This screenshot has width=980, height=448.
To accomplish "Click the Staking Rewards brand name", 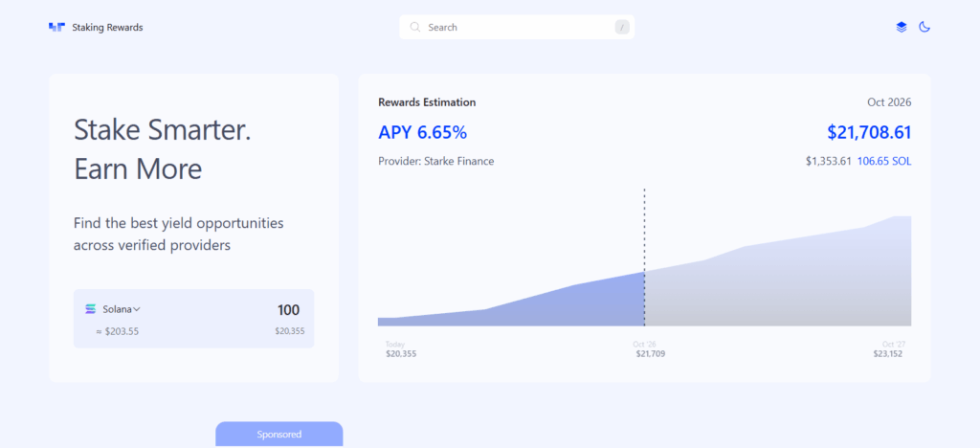I will coord(107,28).
